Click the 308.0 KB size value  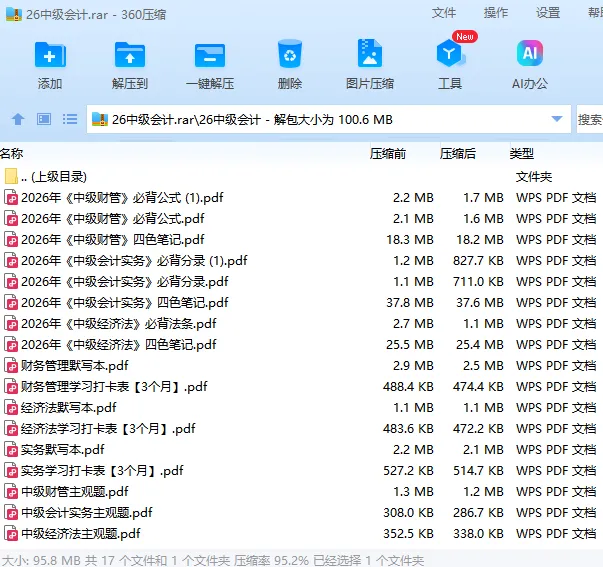click(408, 513)
